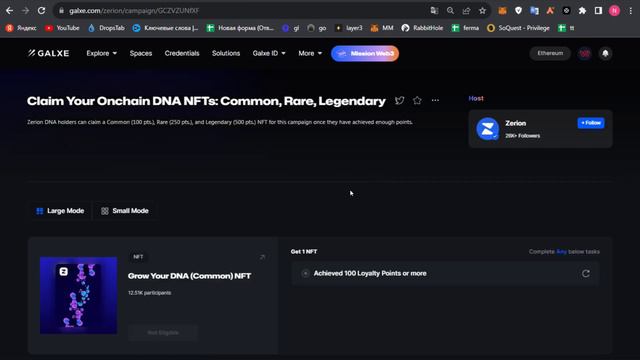Click the '12.51K participants' text
This screenshot has height=360, width=640.
click(x=149, y=293)
